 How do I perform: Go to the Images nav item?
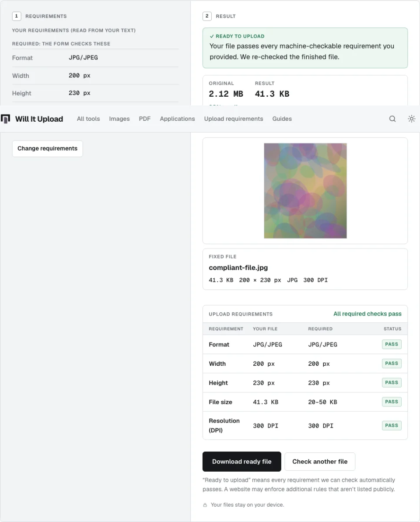[x=119, y=119]
